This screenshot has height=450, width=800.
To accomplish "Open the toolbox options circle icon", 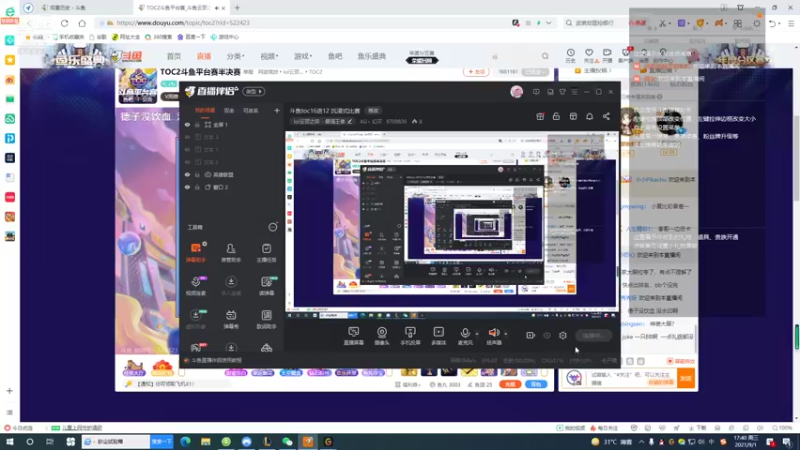I will click(273, 227).
